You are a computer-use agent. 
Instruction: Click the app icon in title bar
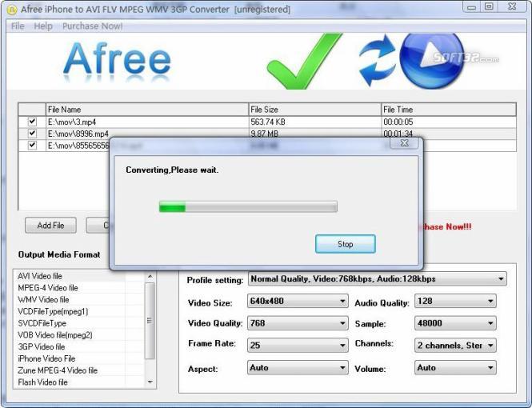[x=11, y=10]
